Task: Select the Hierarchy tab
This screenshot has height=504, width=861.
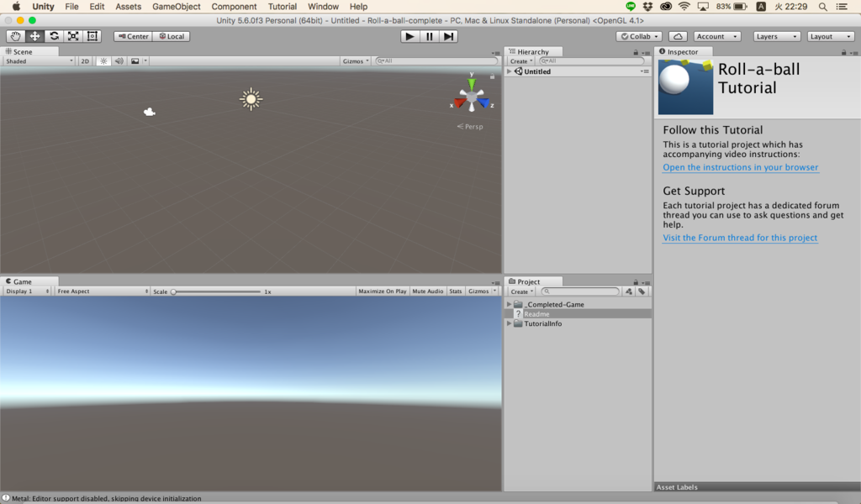Action: coord(533,51)
